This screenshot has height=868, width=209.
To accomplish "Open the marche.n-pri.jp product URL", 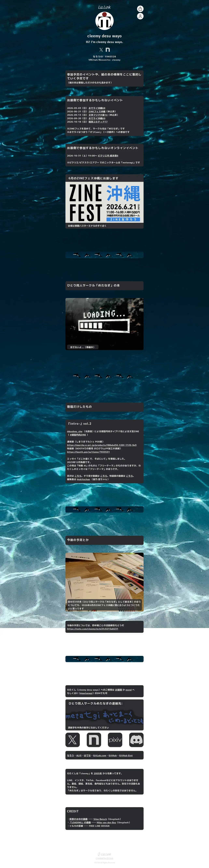I will coord(102,445).
